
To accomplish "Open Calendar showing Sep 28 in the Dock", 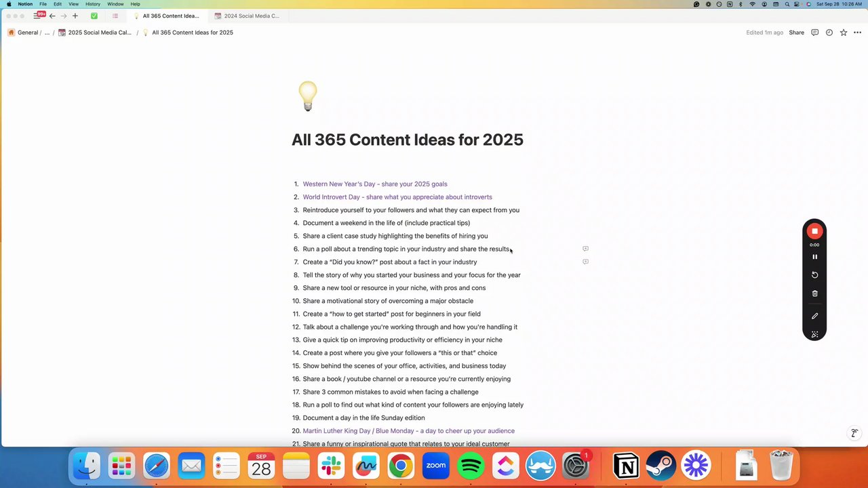I will coord(261,466).
